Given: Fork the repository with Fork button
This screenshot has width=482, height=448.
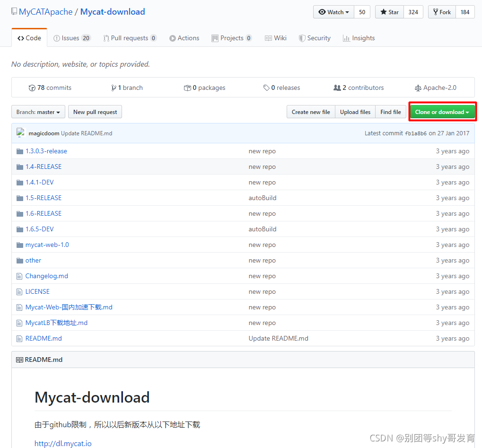Looking at the screenshot, I should point(442,12).
